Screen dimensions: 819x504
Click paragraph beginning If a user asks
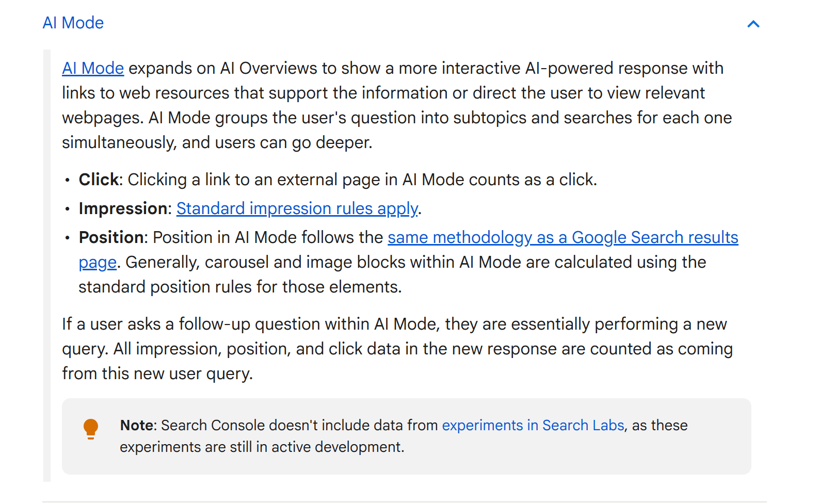click(397, 349)
